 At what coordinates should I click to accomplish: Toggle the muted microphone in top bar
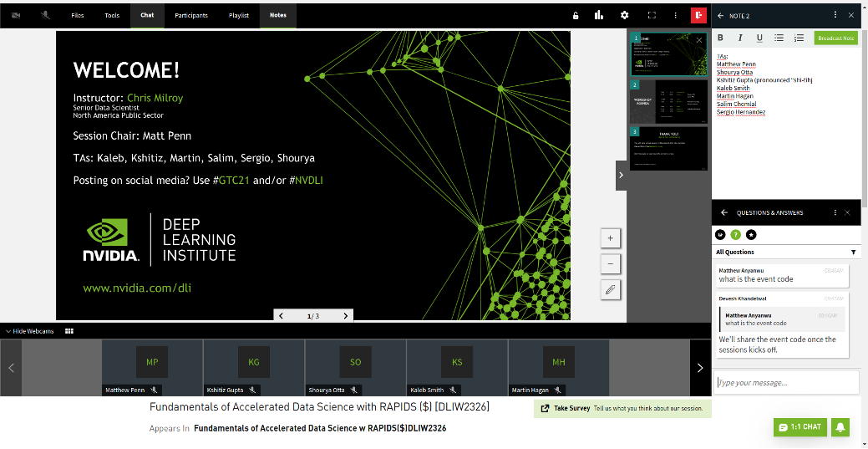pyautogui.click(x=45, y=16)
